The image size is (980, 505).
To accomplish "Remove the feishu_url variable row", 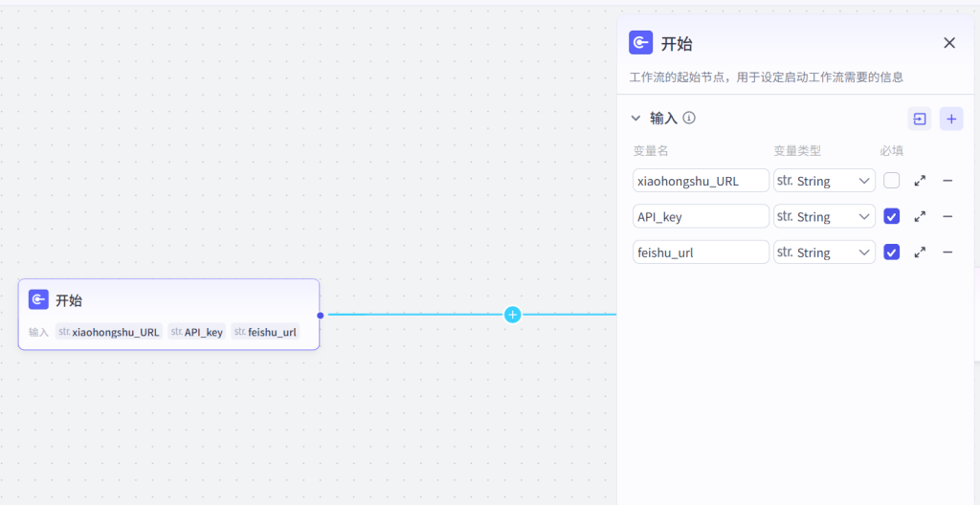I will click(x=947, y=252).
